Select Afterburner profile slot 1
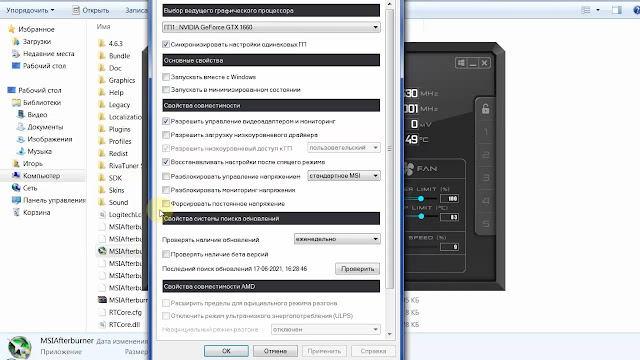 [486, 132]
